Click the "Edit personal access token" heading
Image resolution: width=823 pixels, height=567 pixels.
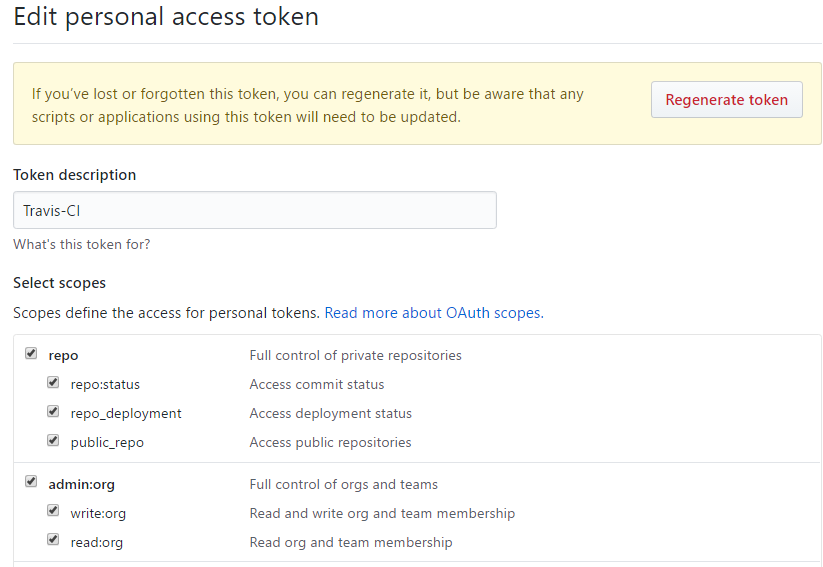(x=166, y=17)
